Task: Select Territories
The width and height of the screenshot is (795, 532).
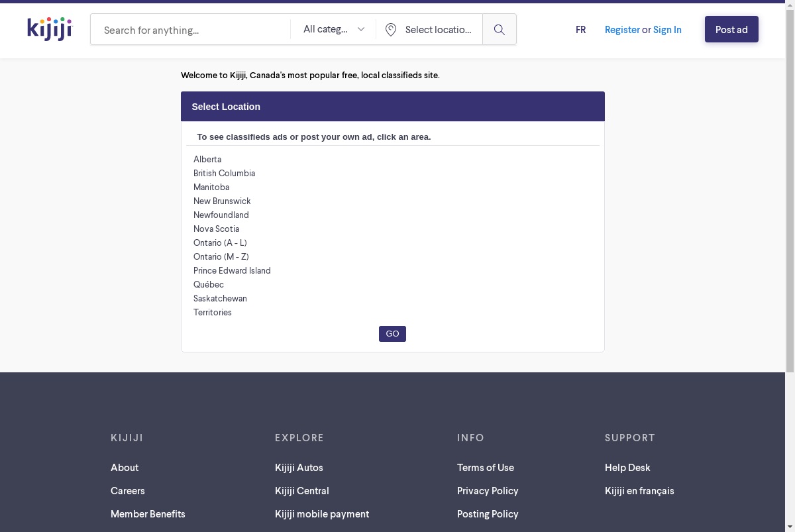Action: [x=213, y=312]
